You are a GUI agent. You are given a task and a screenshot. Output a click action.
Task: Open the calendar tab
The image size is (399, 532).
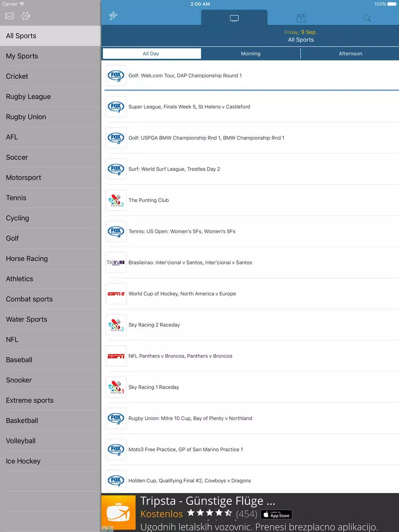[301, 18]
